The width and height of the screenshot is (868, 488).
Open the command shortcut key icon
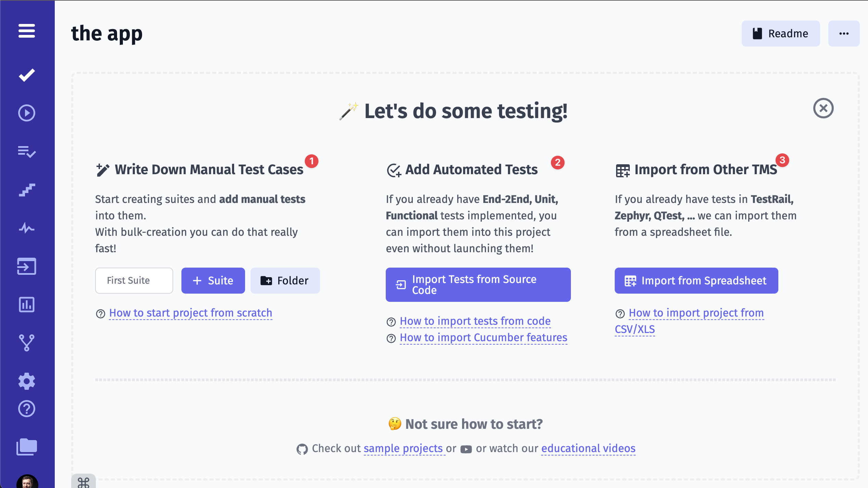[84, 482]
